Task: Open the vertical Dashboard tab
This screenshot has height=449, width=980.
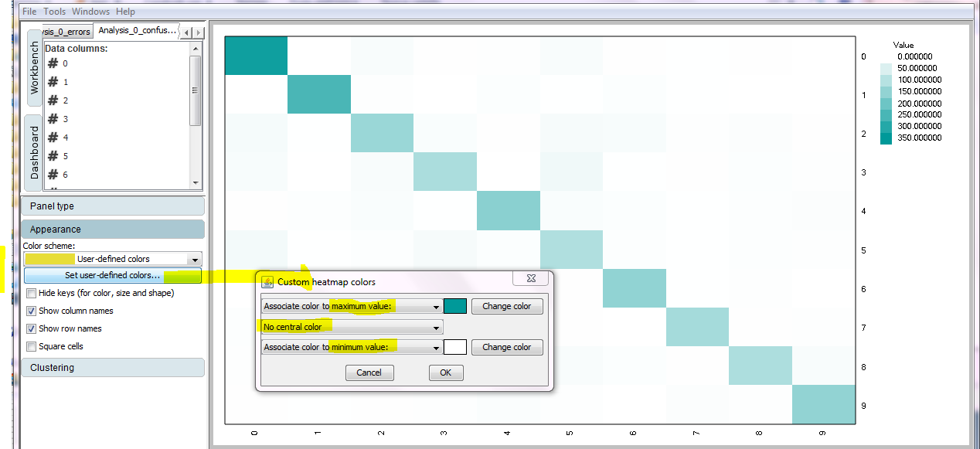Action: [34, 152]
